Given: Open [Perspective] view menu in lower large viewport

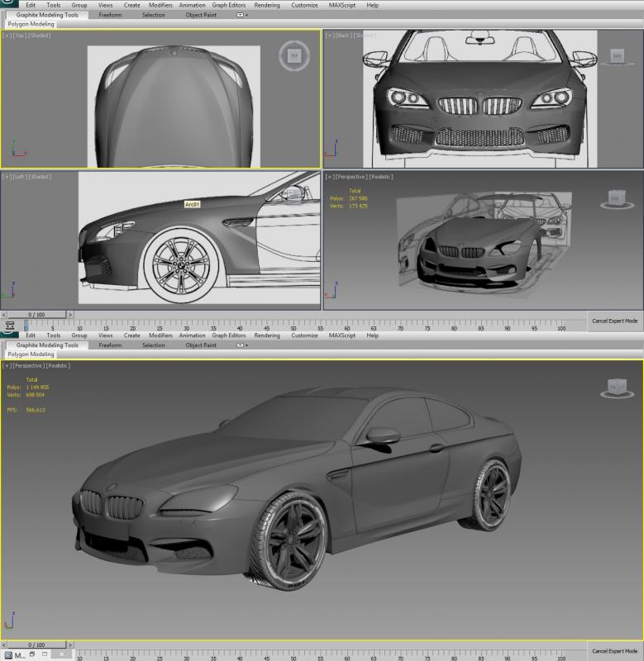Looking at the screenshot, I should (x=29, y=365).
